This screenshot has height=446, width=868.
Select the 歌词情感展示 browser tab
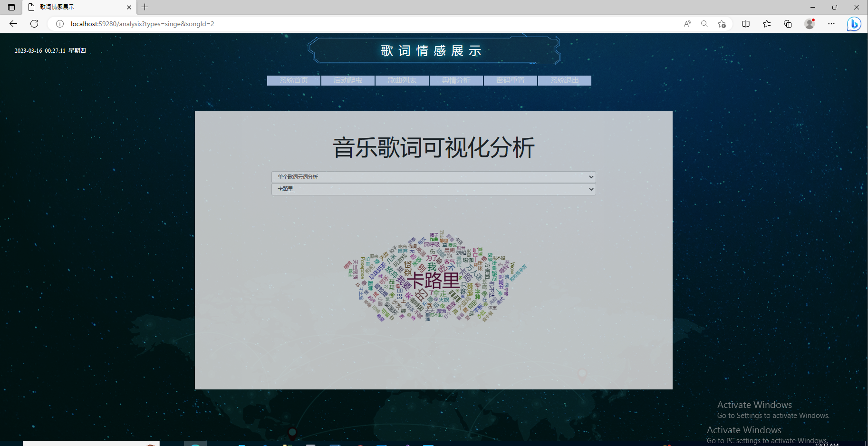[x=79, y=7]
